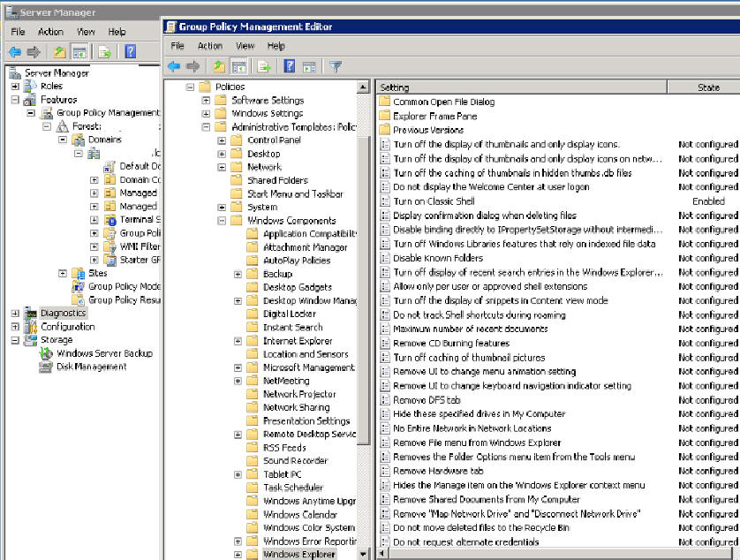Image resolution: width=740 pixels, height=560 pixels.
Task: Select Do not request alternate credentials setting
Action: pos(465,542)
